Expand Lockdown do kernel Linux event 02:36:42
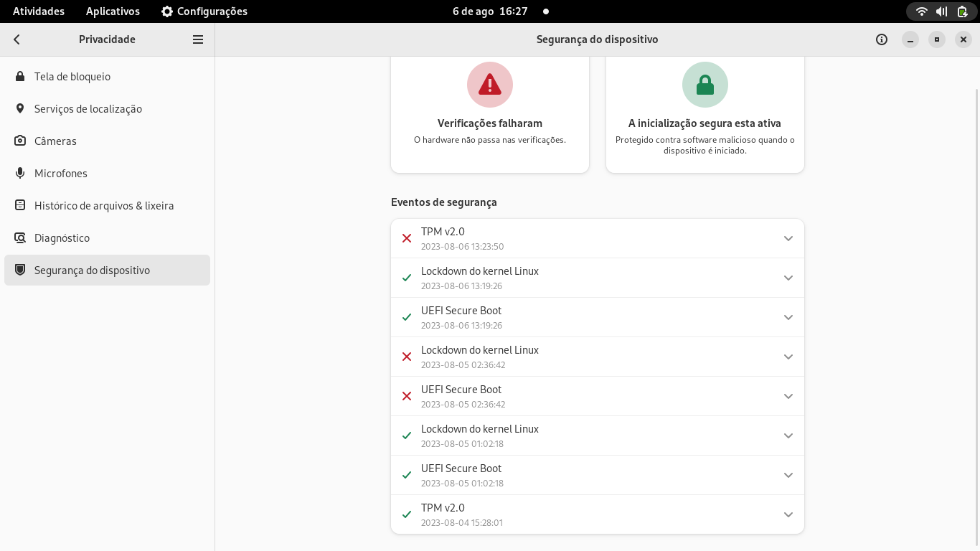Image resolution: width=980 pixels, height=551 pixels. click(788, 357)
